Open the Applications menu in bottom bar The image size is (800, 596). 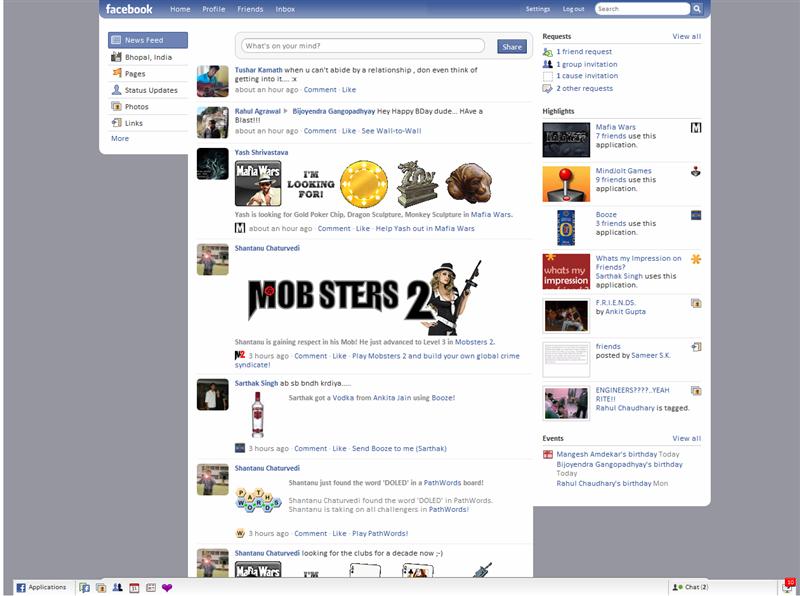[x=41, y=587]
